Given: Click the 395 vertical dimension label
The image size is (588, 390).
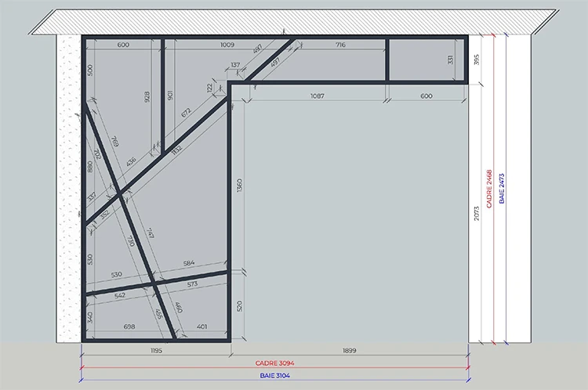Looking at the screenshot, I should click(x=477, y=60).
